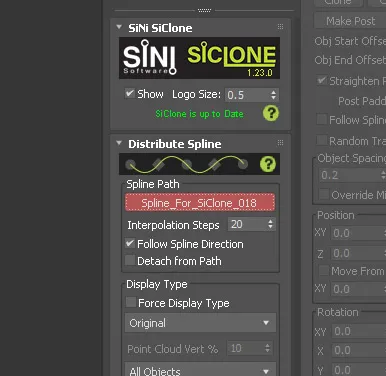Click the Interpolation Steps value field
386x376 pixels.
(247, 224)
